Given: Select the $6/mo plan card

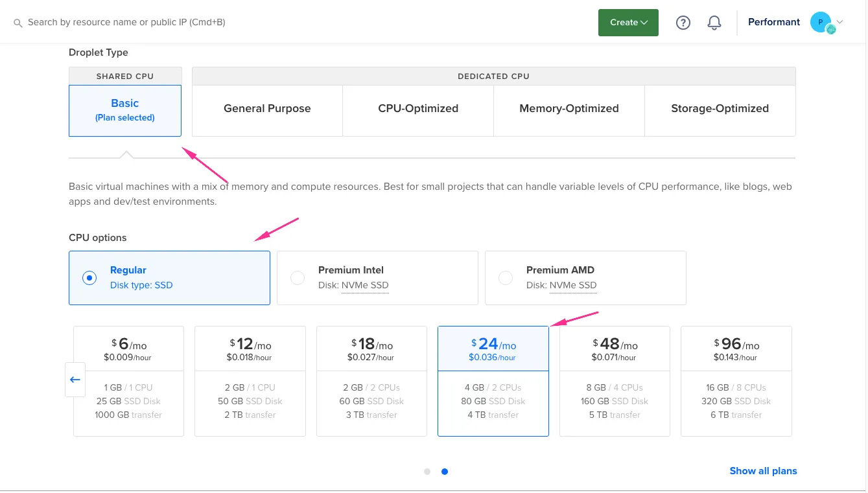Looking at the screenshot, I should tap(128, 381).
